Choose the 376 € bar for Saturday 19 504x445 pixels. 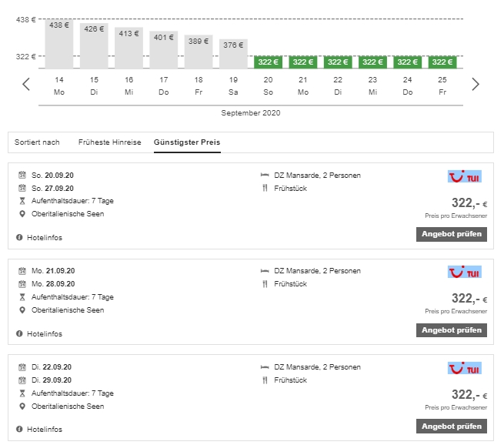coord(233,53)
